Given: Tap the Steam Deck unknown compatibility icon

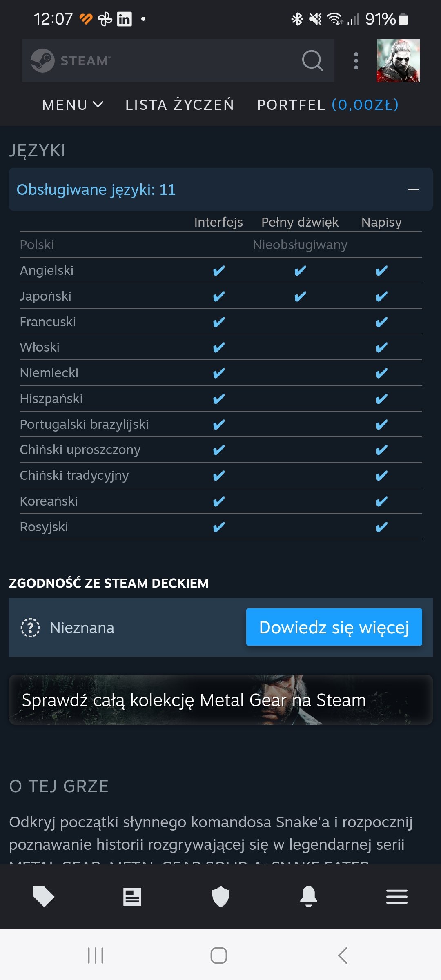Looking at the screenshot, I should point(30,628).
